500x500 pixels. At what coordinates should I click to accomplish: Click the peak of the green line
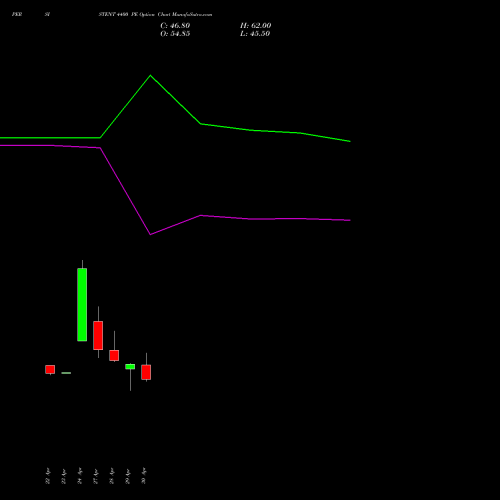tap(150, 76)
